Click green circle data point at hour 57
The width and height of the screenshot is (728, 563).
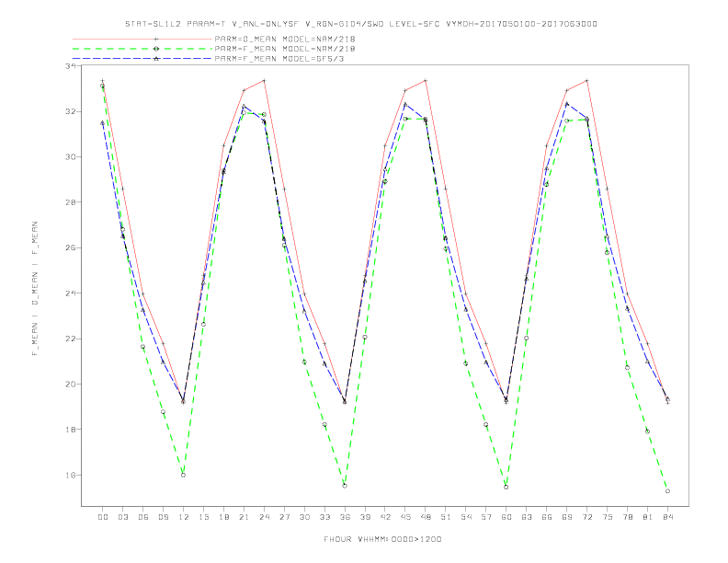(486, 425)
